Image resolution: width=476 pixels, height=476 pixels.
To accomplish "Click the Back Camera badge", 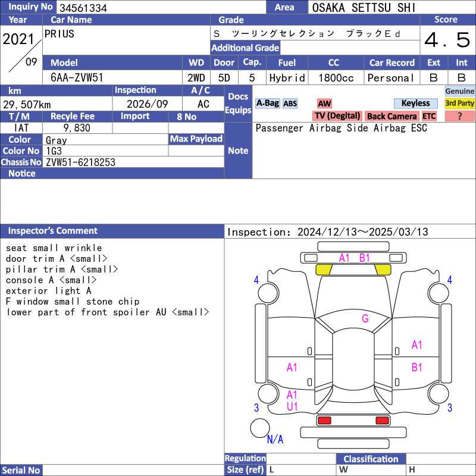I will tap(392, 116).
